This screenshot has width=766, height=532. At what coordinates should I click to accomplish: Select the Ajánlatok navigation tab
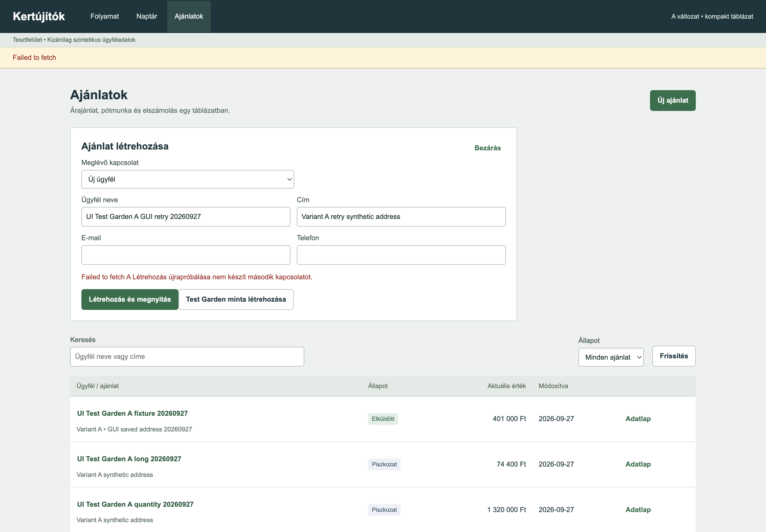189,16
